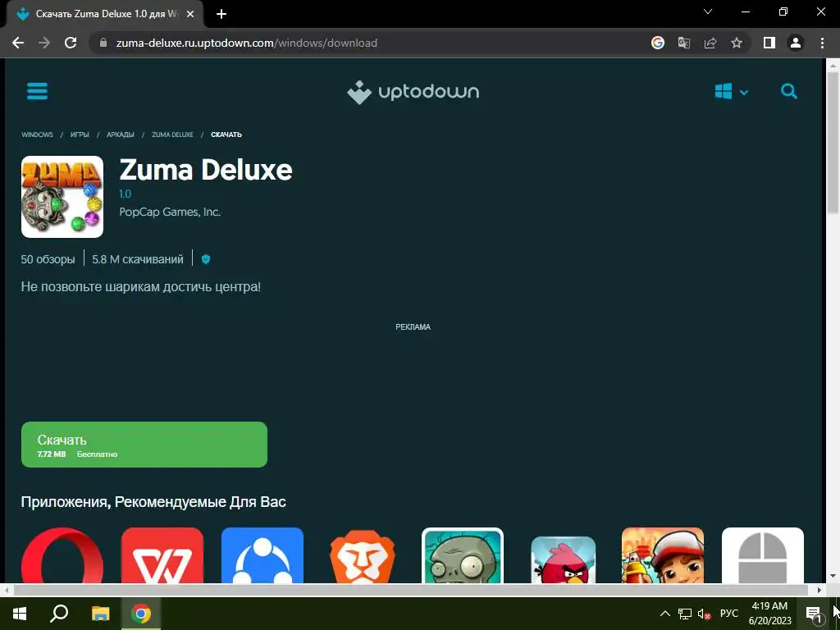The width and height of the screenshot is (840, 630).
Task: Click the scroll right arrow
Action: pos(819,590)
